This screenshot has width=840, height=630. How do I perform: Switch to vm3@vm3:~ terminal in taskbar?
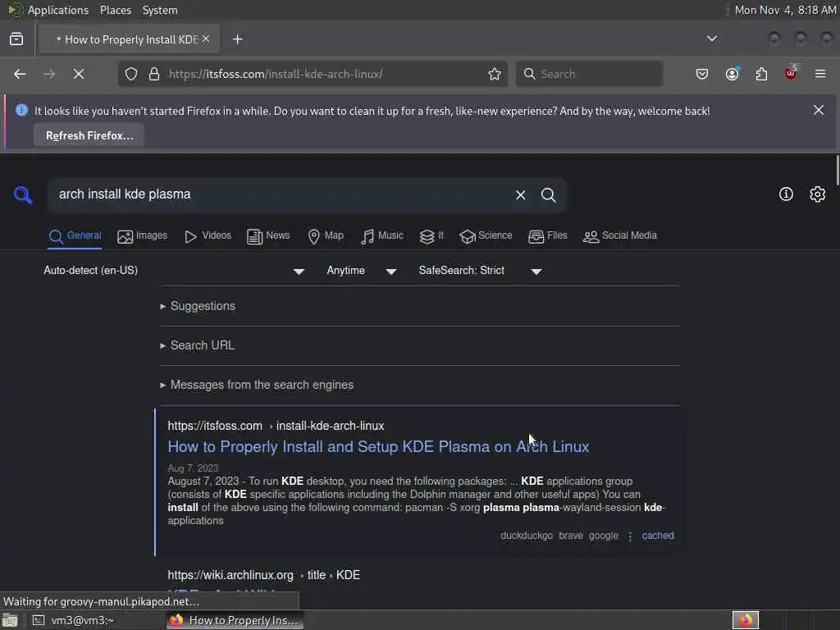[x=73, y=620]
